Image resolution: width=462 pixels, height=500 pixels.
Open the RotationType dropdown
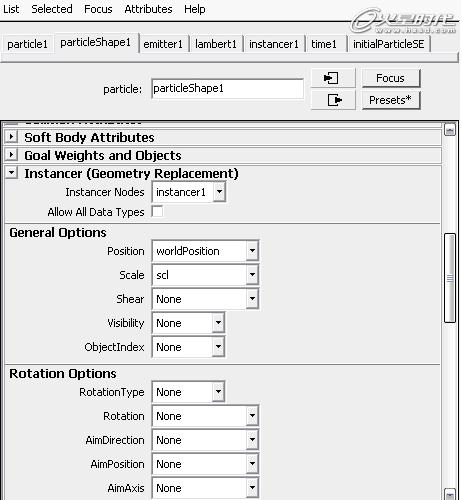click(188, 392)
